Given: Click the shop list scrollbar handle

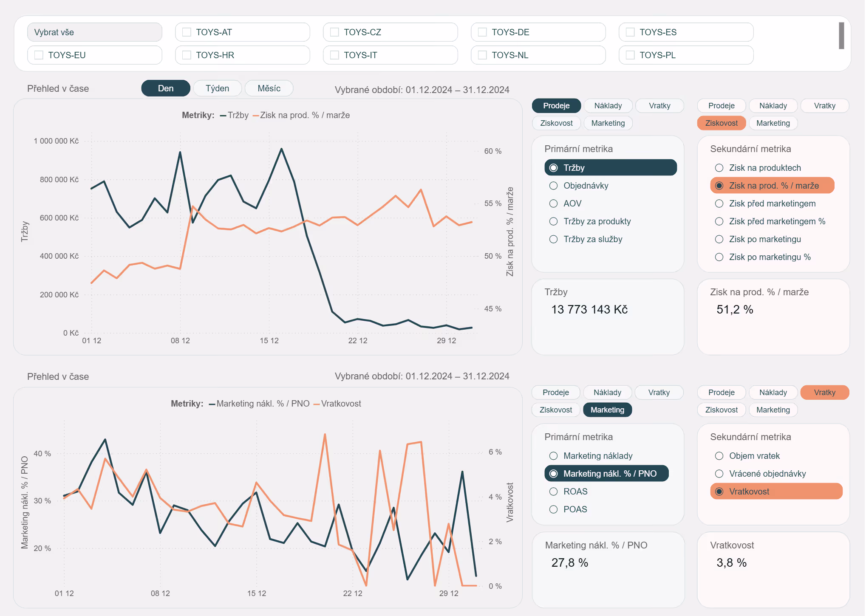Looking at the screenshot, I should pyautogui.click(x=841, y=36).
